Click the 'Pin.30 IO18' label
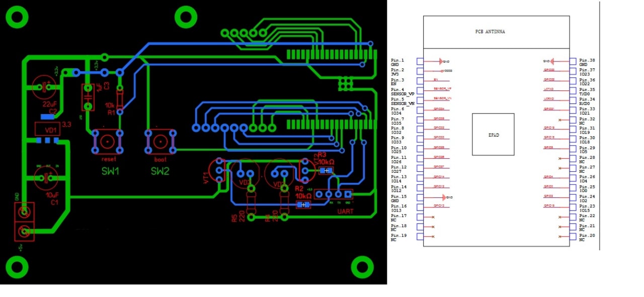 point(587,140)
